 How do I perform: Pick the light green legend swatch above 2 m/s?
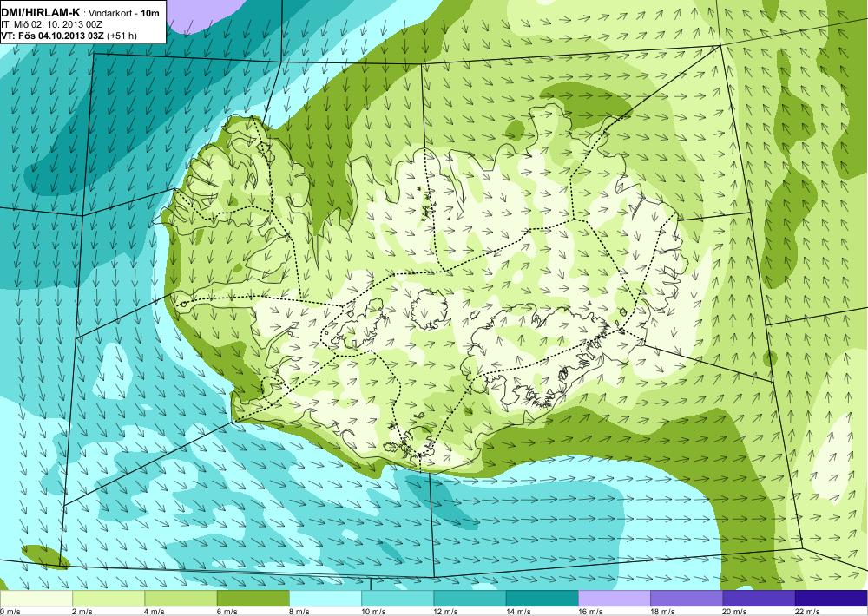point(108,599)
